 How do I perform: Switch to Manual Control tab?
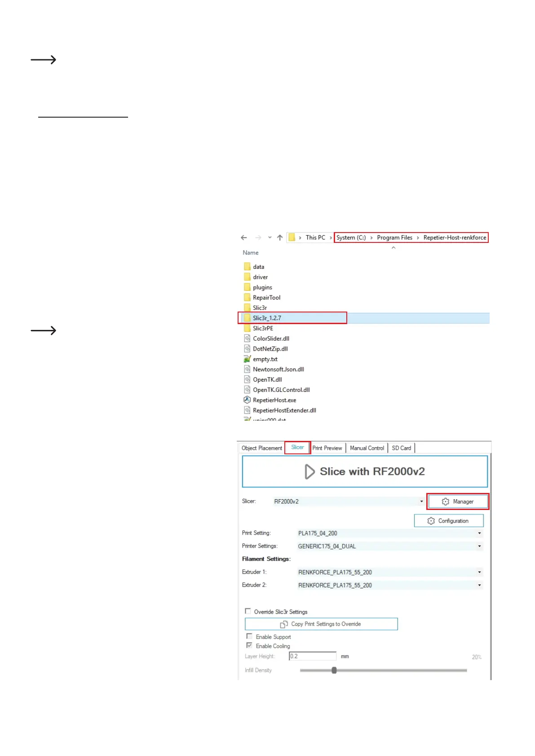tap(367, 448)
